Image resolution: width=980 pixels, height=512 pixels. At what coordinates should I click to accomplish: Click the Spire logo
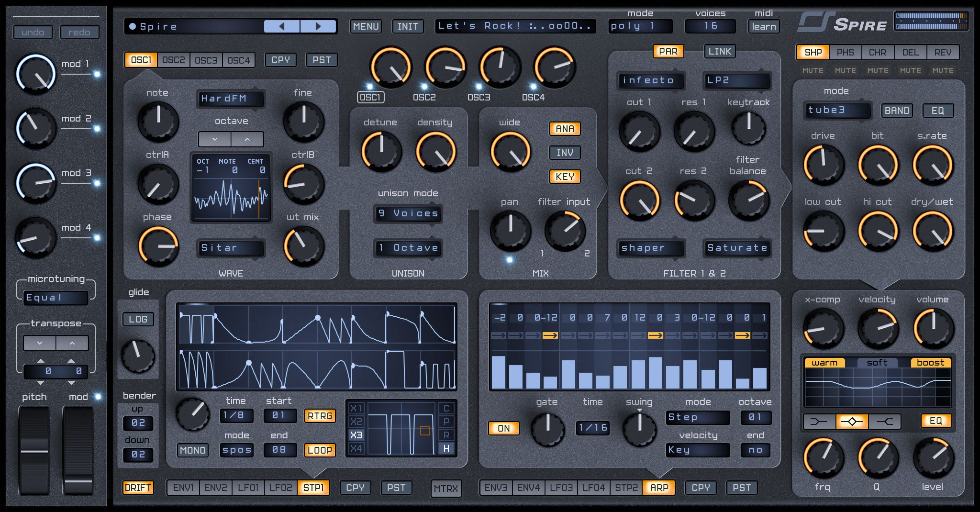click(842, 23)
